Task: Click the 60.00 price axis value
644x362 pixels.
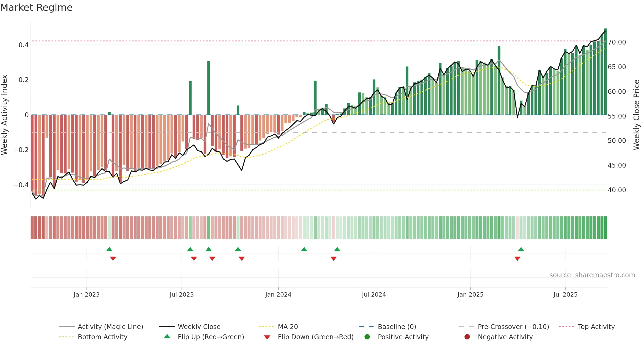Action: point(617,92)
